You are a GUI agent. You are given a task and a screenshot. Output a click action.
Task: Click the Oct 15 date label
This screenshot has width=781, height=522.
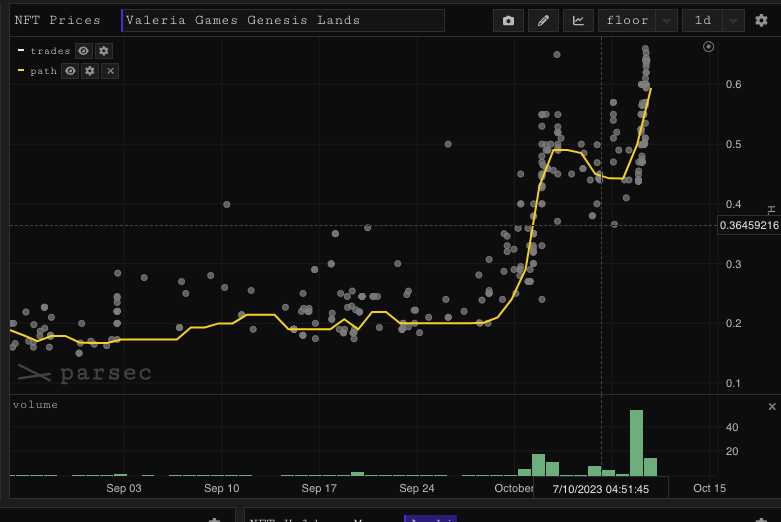[x=709, y=488]
